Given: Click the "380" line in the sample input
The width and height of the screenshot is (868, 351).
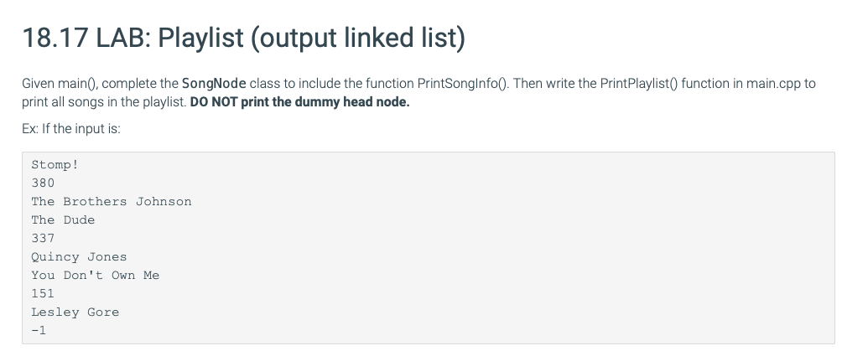Looking at the screenshot, I should [x=43, y=183].
